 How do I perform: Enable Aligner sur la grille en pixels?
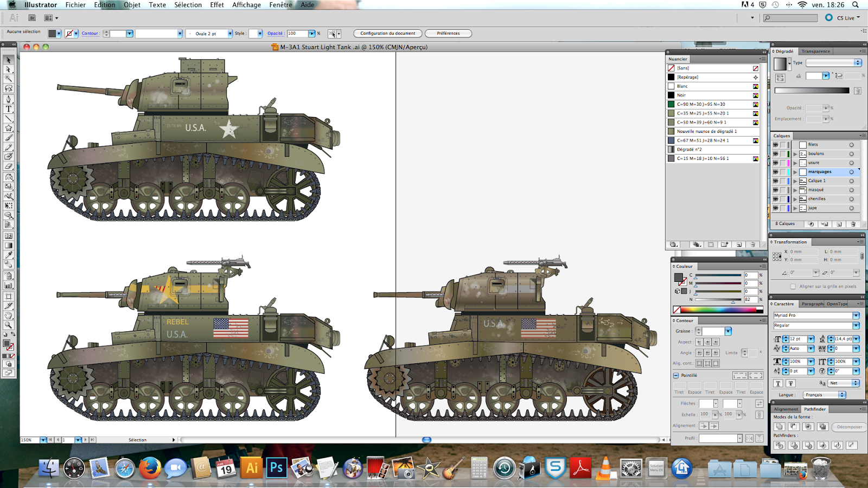coord(793,286)
